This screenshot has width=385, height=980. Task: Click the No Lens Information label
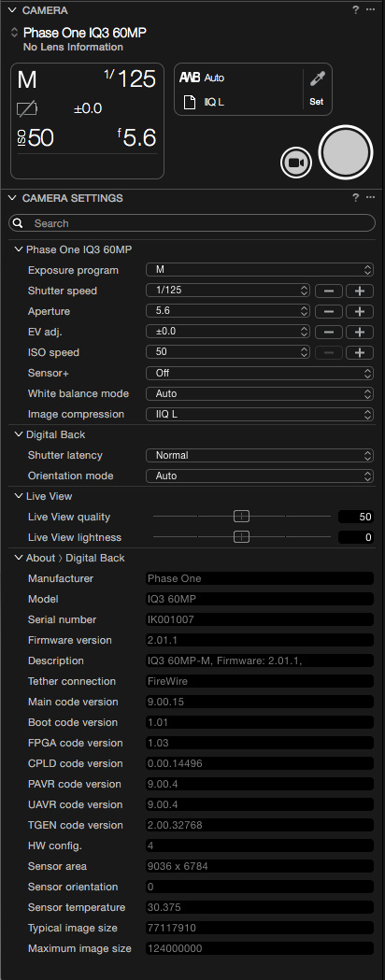[73, 47]
